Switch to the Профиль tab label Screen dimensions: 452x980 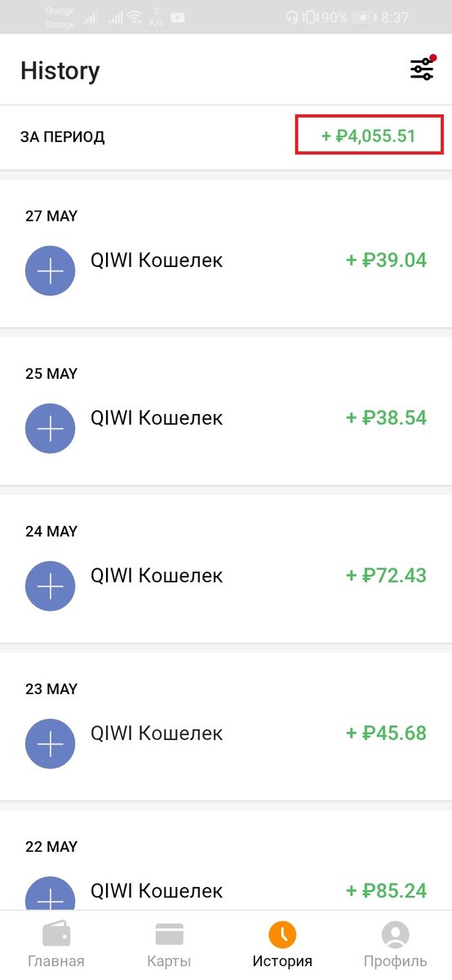pos(396,961)
